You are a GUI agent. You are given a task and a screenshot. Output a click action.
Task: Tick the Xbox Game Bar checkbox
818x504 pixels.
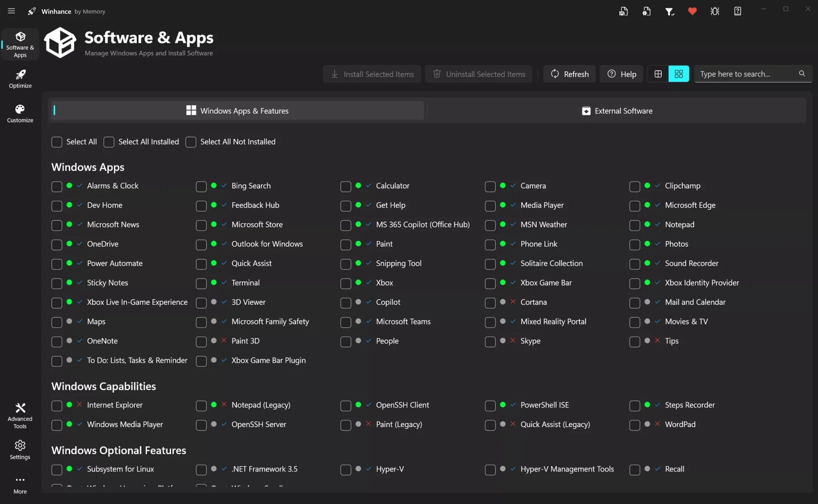point(490,283)
